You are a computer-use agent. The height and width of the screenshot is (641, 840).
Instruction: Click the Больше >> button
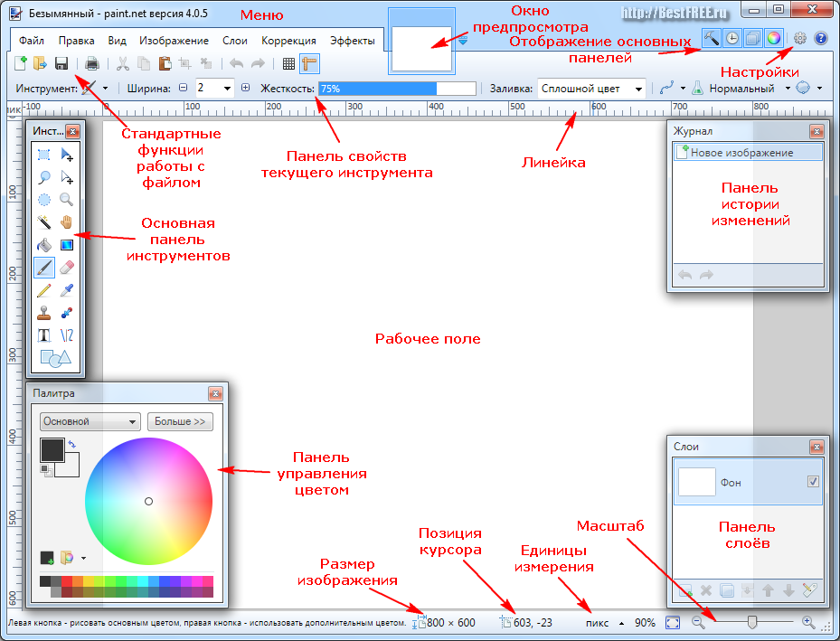pos(180,422)
